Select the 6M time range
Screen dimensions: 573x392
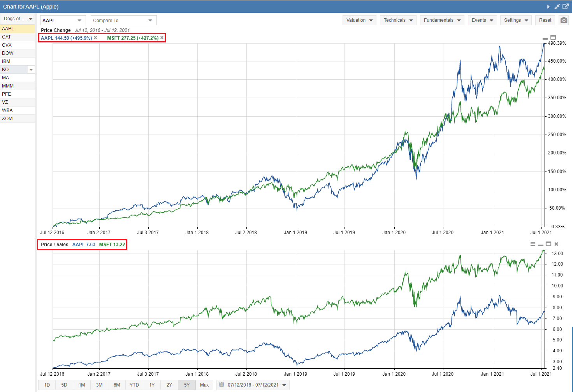[117, 385]
